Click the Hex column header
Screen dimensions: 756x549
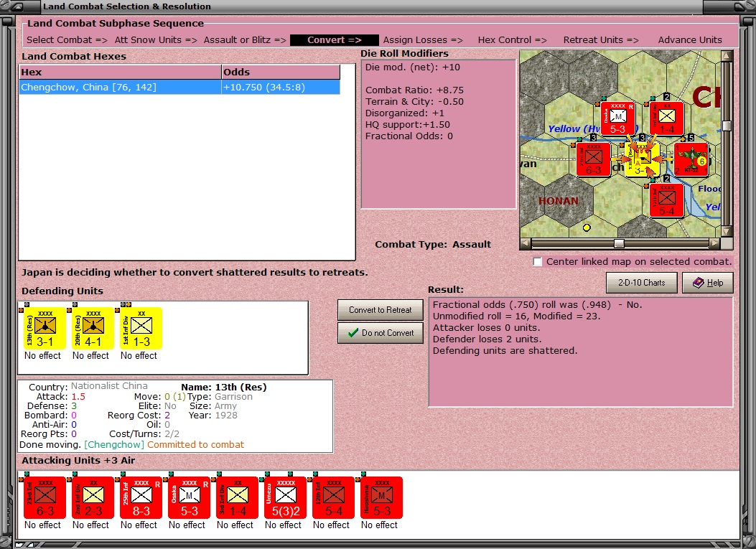tap(120, 72)
